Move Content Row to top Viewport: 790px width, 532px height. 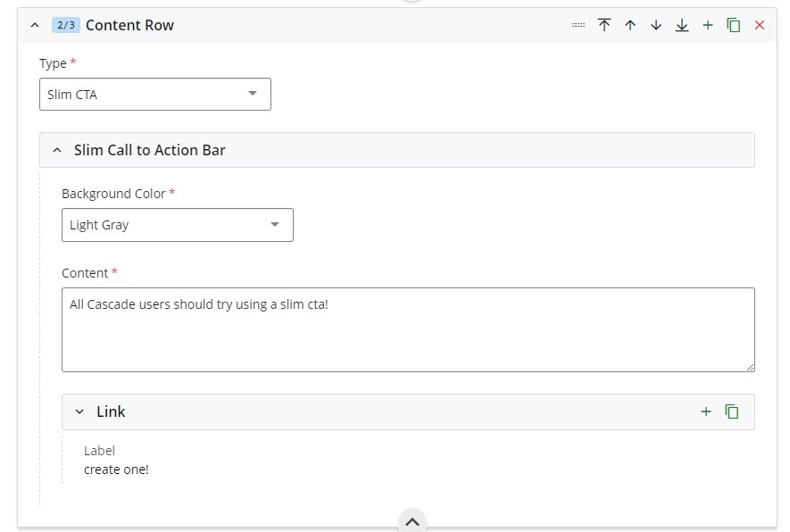click(x=604, y=25)
